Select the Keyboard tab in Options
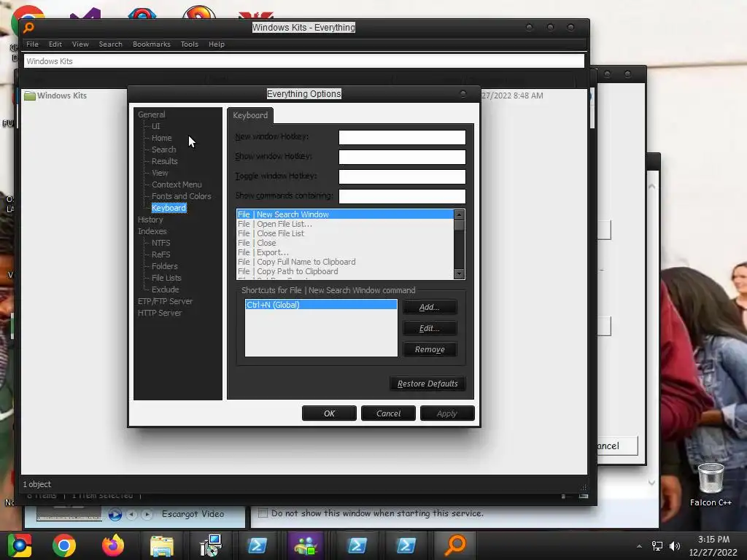 [250, 115]
